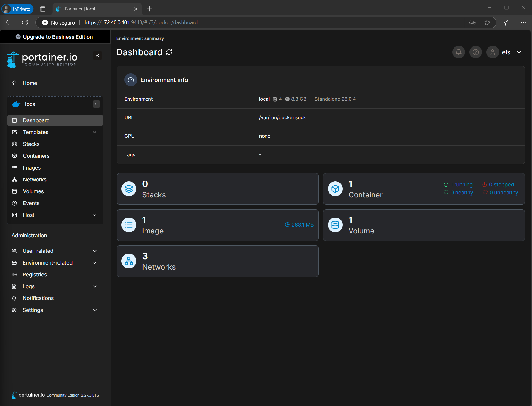Viewport: 532px width, 406px height.
Task: Click the Settings gear icon in the sidebar
Action: 14,310
